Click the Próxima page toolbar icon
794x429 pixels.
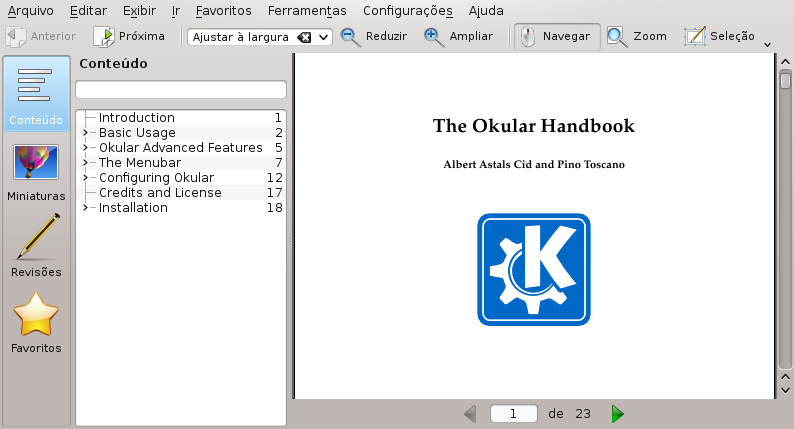tap(104, 37)
